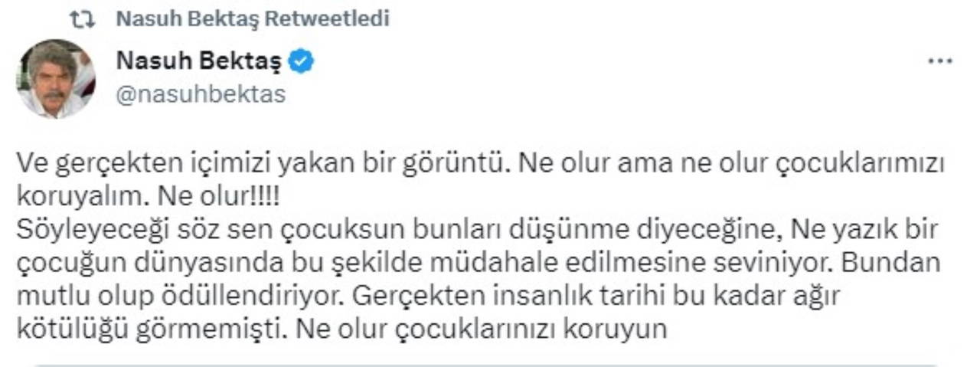Viewport: 980px width, 367px height.
Task: Click the blue verified checkmark badge
Action: (x=302, y=63)
